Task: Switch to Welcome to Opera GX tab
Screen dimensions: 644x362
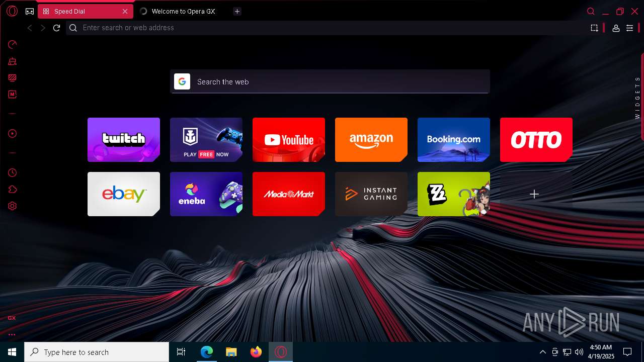Action: click(183, 11)
